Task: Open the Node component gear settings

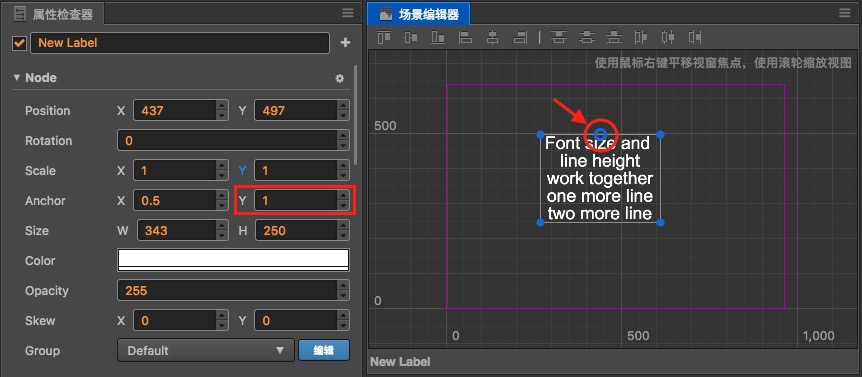Action: (x=340, y=79)
